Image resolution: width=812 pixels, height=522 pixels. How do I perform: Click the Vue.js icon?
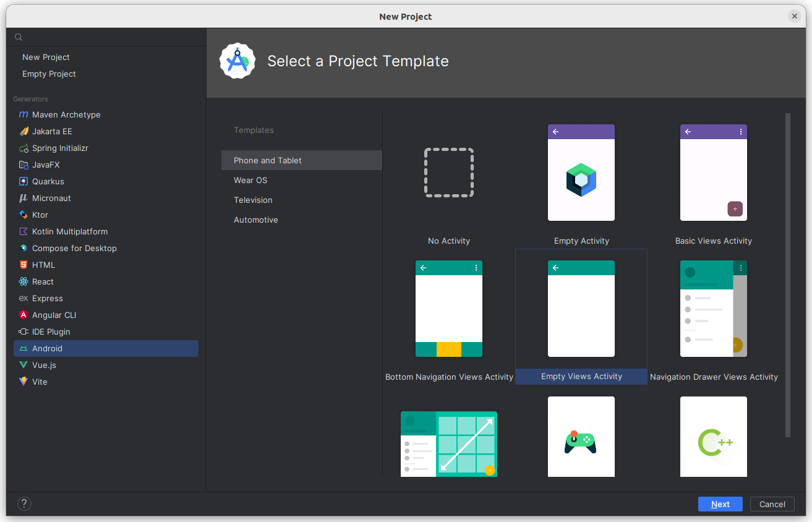(24, 365)
